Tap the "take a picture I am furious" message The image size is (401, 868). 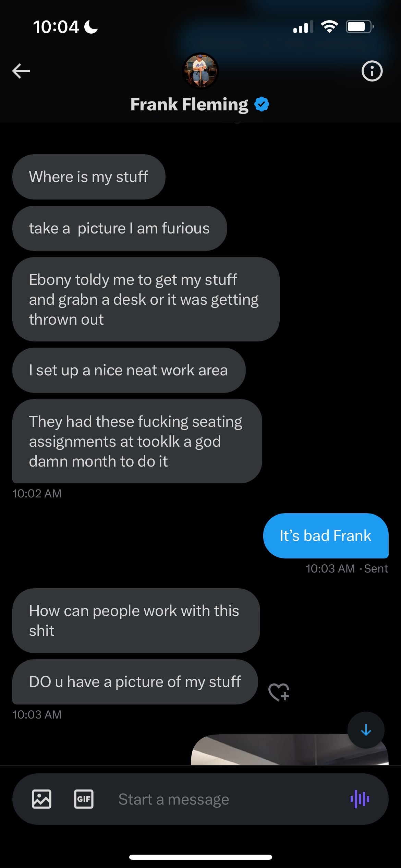click(x=119, y=228)
